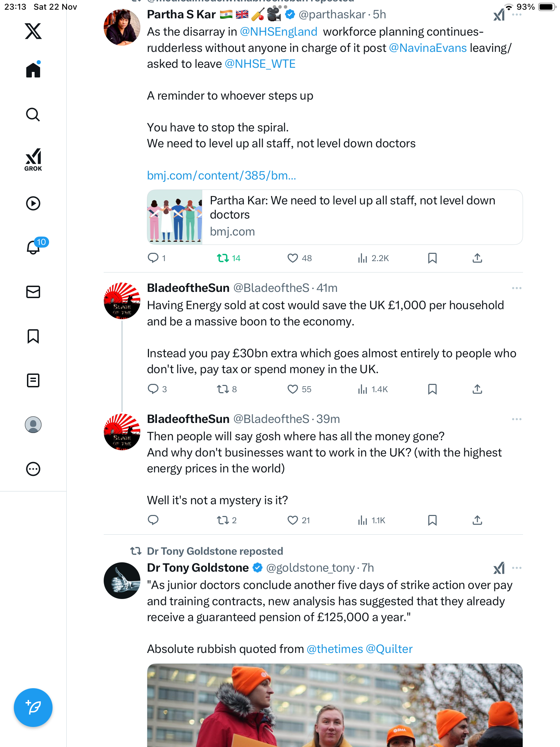Compose a new post

coord(33,708)
